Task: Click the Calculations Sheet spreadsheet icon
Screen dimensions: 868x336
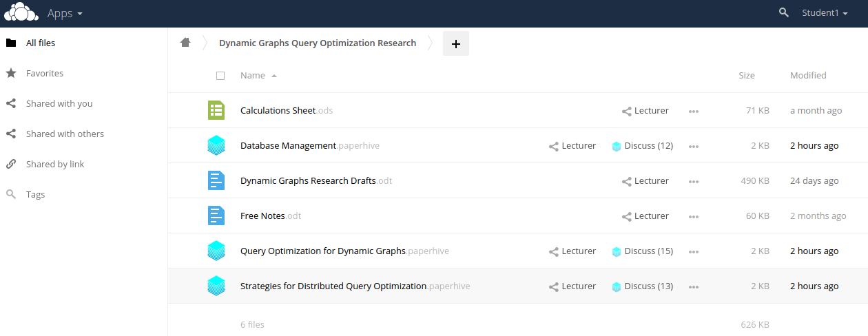Action: (216, 110)
